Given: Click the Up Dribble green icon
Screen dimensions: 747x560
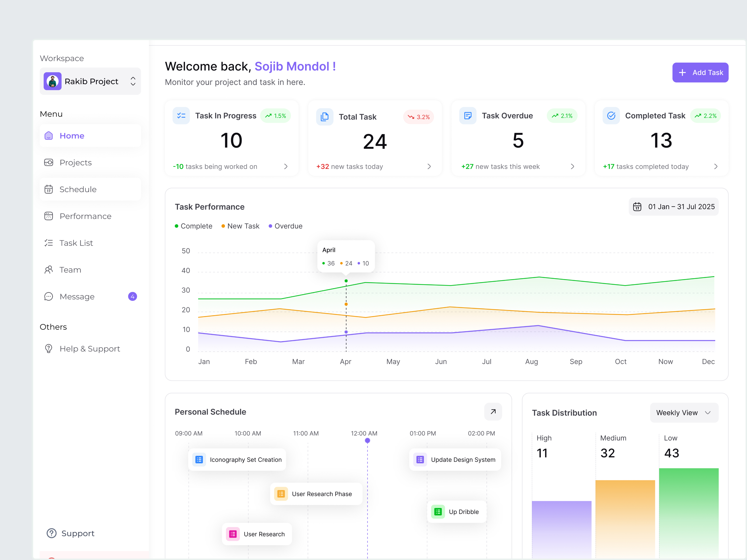Looking at the screenshot, I should coord(438,512).
